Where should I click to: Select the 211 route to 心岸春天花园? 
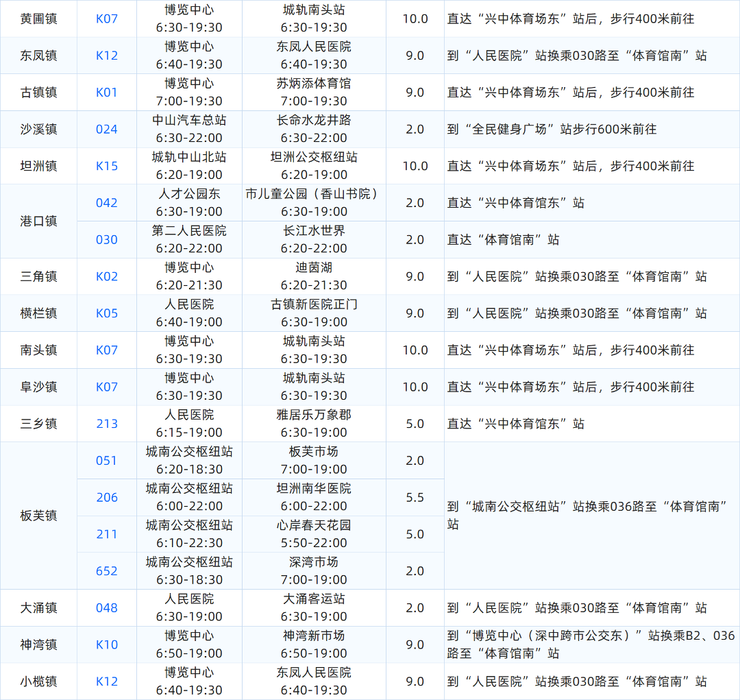[107, 534]
